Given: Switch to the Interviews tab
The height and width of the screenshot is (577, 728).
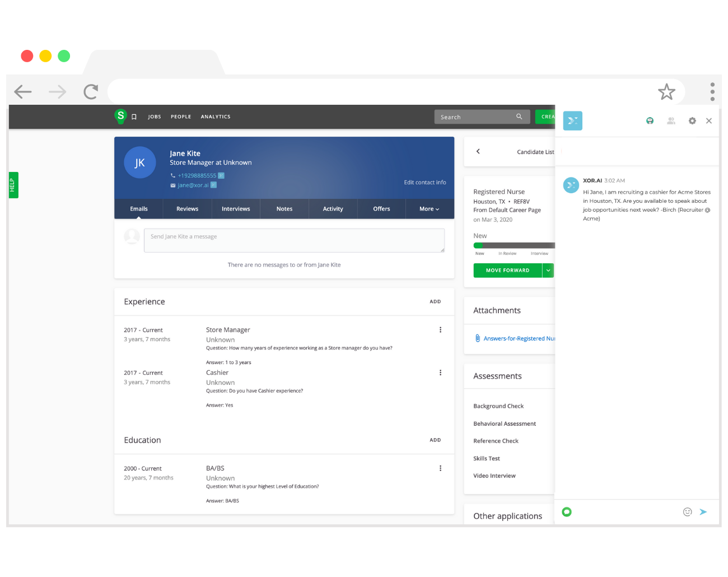Looking at the screenshot, I should pos(236,209).
